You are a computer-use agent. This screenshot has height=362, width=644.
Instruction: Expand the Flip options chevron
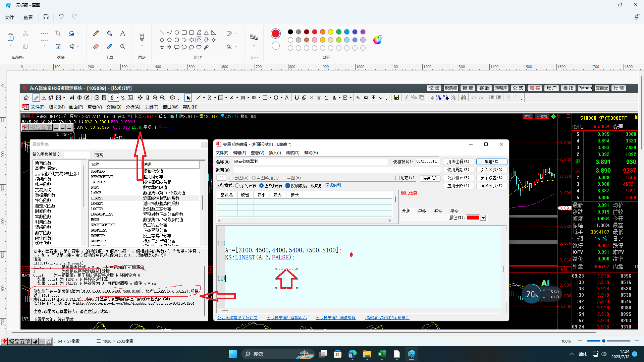[x=78, y=47]
